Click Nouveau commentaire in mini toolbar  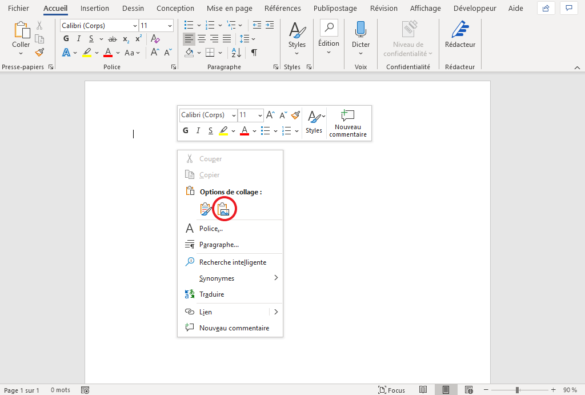348,123
